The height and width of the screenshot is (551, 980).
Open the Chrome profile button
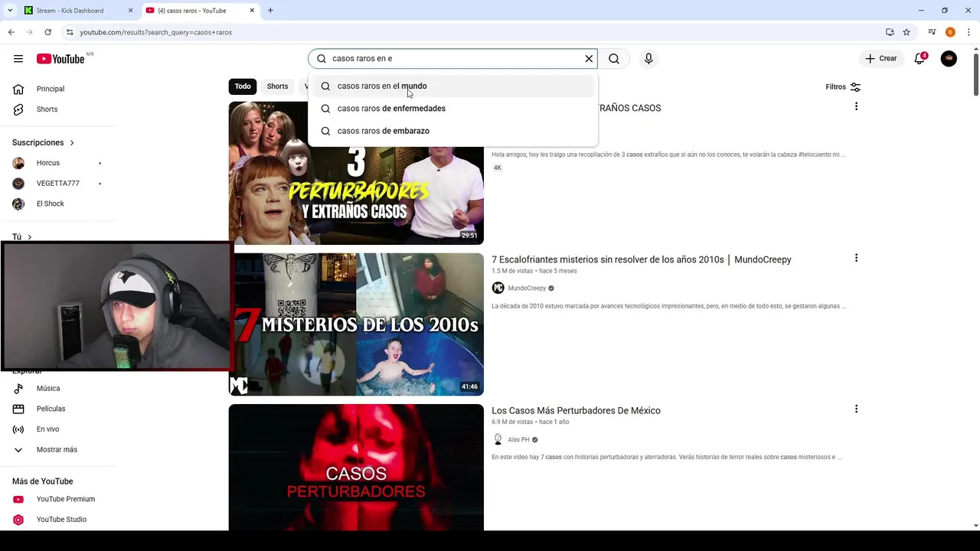[950, 32]
